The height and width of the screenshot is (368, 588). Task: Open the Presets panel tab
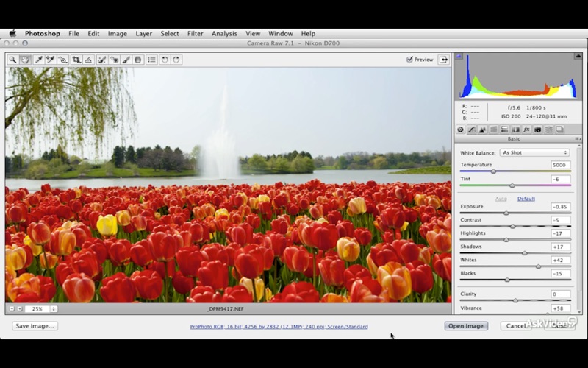pos(548,130)
